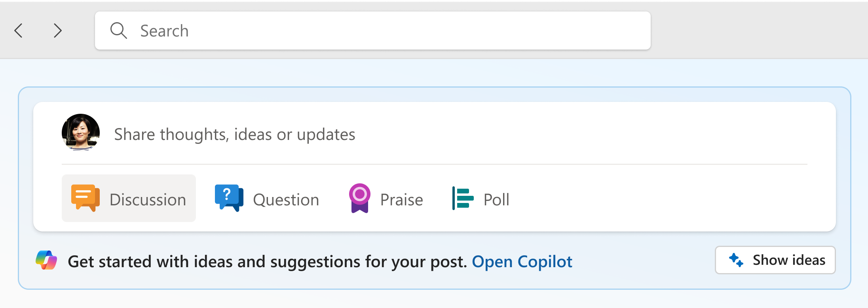Select the Discussion post type icon
Screen dimensions: 868x308
coord(85,198)
